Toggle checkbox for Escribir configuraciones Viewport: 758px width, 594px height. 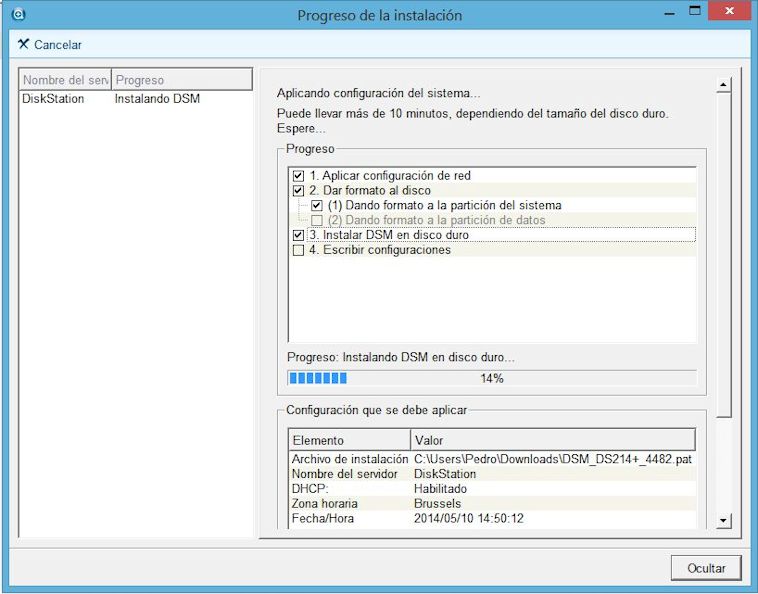tap(298, 250)
